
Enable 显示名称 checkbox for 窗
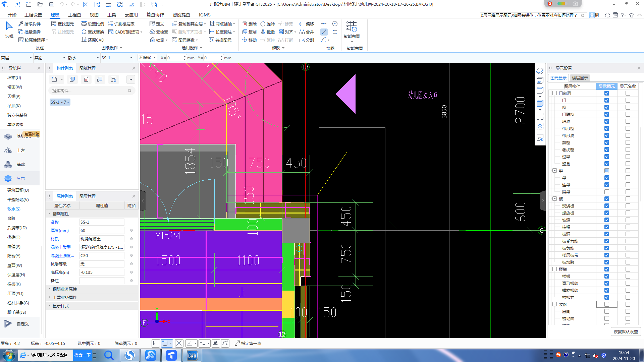click(628, 107)
